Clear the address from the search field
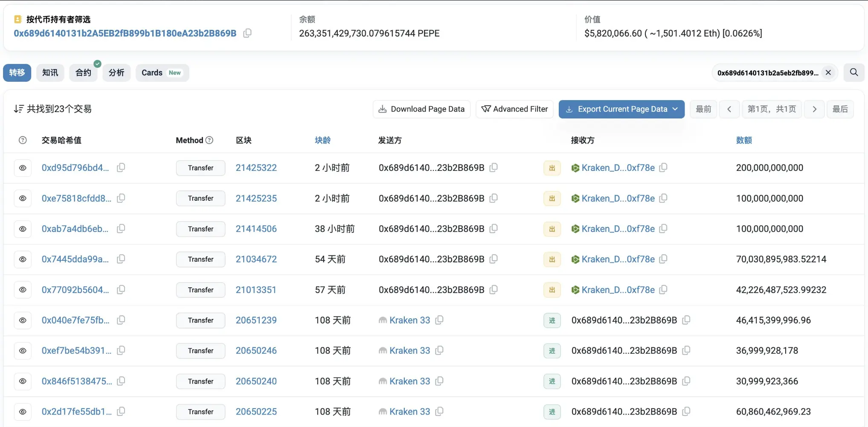The height and width of the screenshot is (427, 868). click(x=828, y=72)
